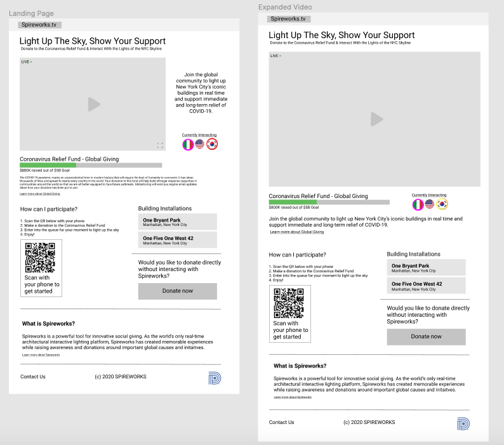Click Light Up The Sky heading on Landing Page
Image resolution: width=504 pixels, height=445 pixels.
[x=93, y=41]
